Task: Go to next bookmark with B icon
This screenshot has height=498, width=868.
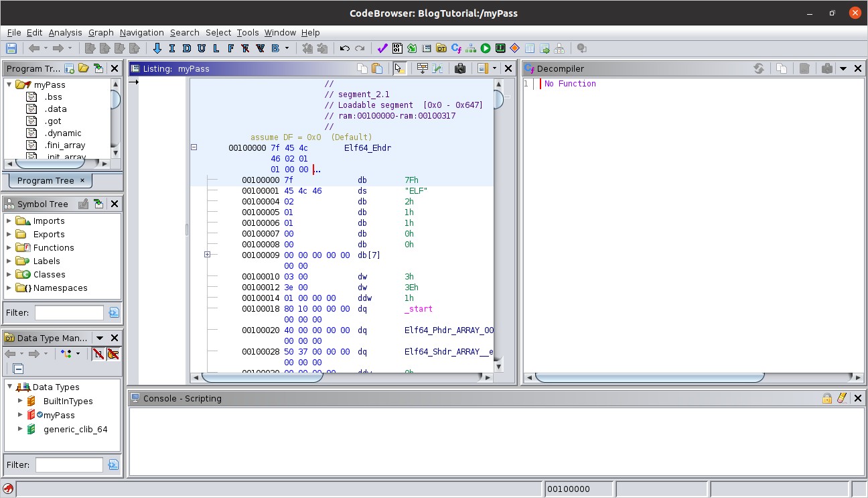Action: coord(275,48)
